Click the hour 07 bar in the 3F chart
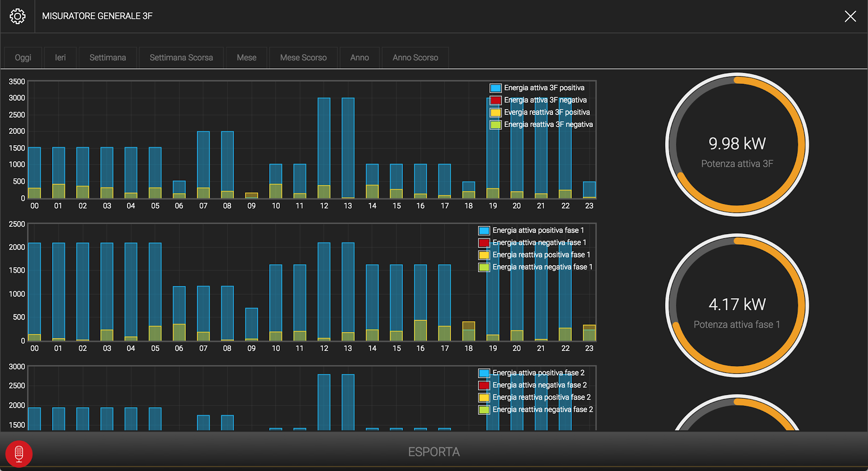This screenshot has height=471, width=868. [203, 165]
